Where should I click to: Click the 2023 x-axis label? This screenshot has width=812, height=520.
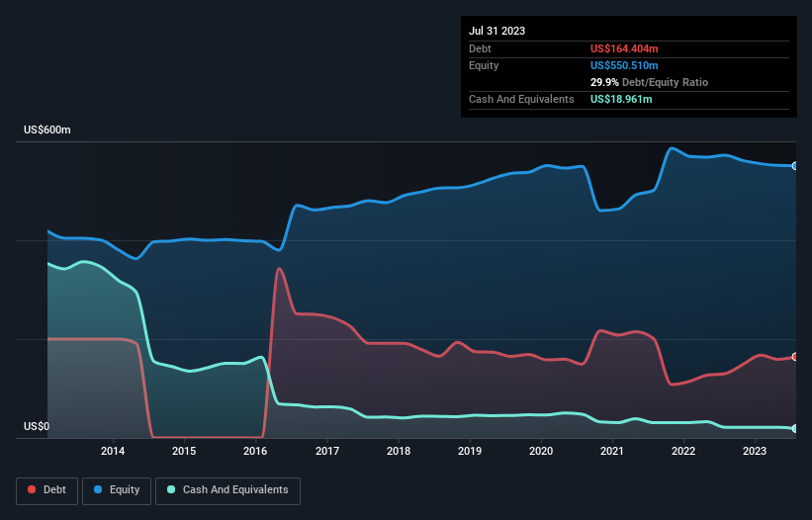755,451
